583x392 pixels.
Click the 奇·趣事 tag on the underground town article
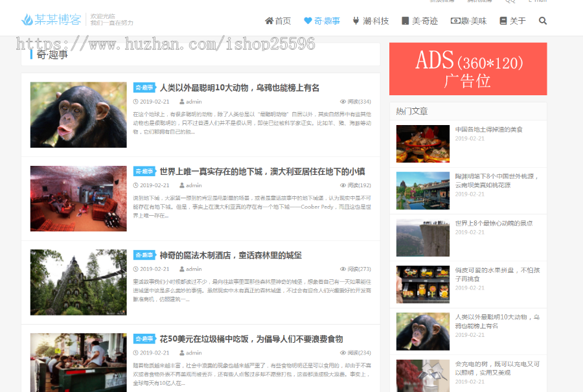point(144,172)
